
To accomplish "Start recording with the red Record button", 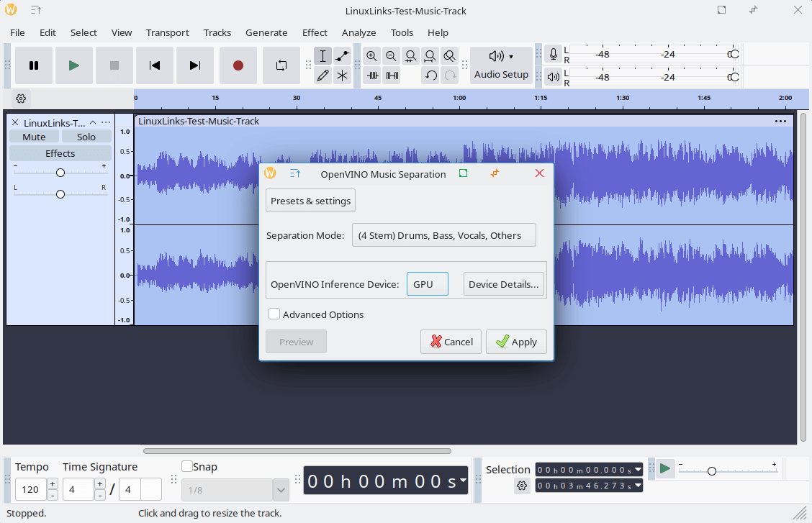I will pyautogui.click(x=238, y=65).
